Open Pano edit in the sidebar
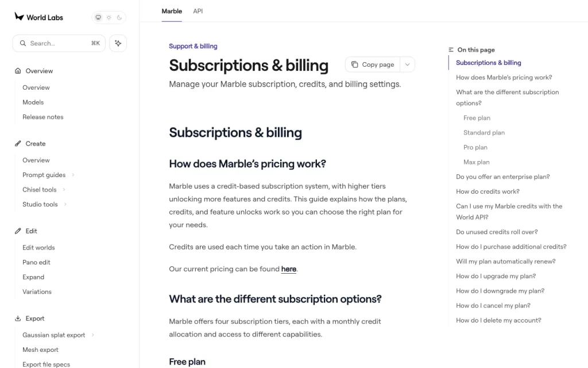This screenshot has width=588, height=368. pos(36,262)
